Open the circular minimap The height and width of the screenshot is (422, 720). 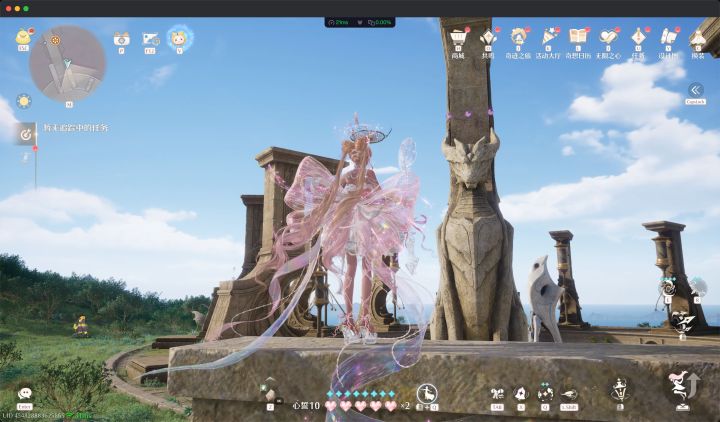pyautogui.click(x=68, y=64)
